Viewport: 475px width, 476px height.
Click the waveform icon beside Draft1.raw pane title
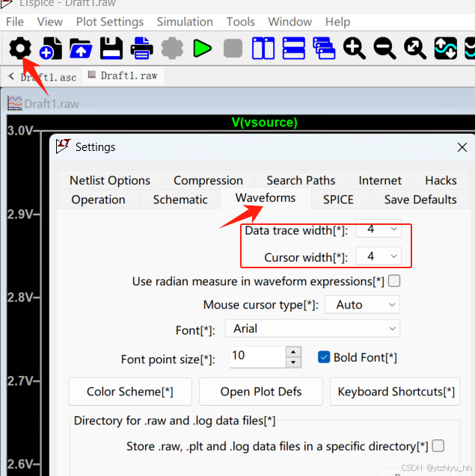15,104
